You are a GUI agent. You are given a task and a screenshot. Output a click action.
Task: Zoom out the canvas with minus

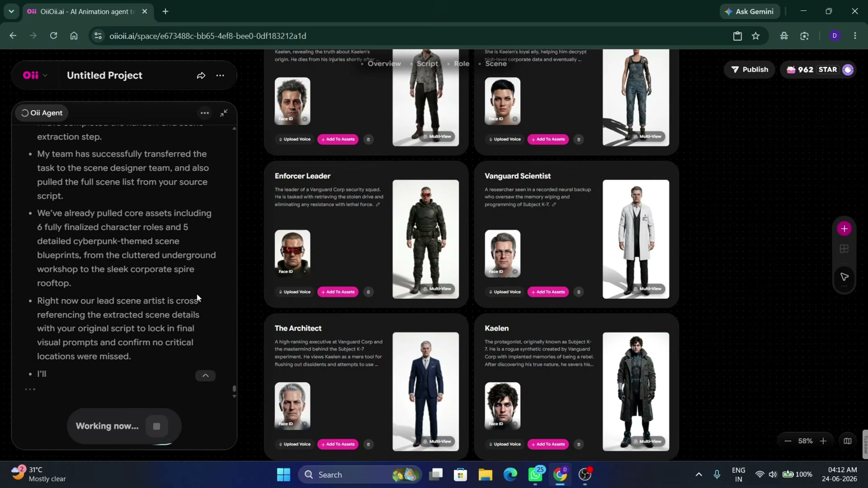click(788, 441)
